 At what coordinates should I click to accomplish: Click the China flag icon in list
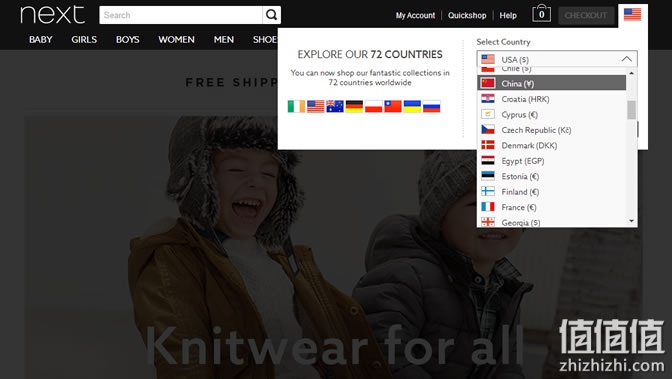click(x=488, y=83)
